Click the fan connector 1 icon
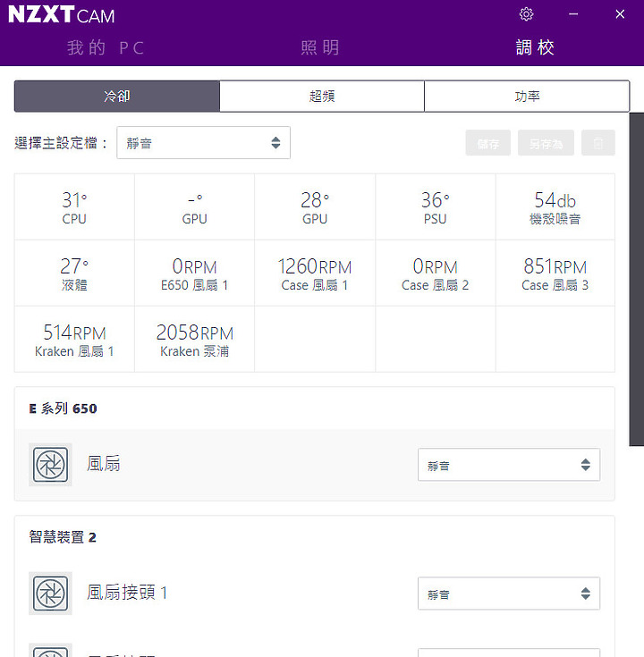644x657 pixels. (x=50, y=593)
